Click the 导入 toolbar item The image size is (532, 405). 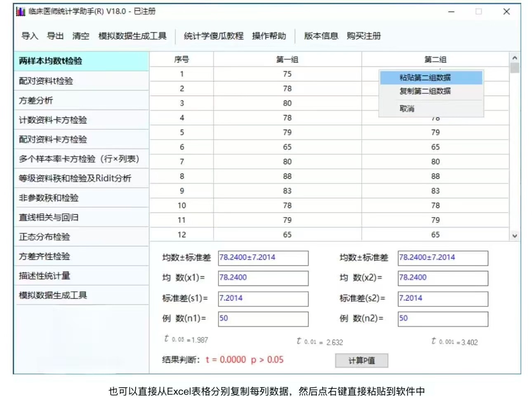(30, 36)
